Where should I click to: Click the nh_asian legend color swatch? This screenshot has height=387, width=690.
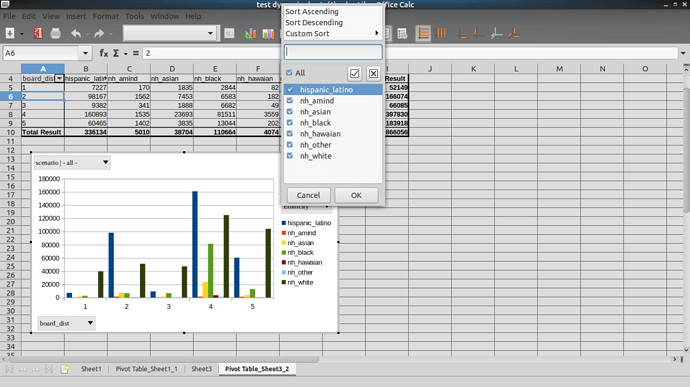(x=284, y=243)
